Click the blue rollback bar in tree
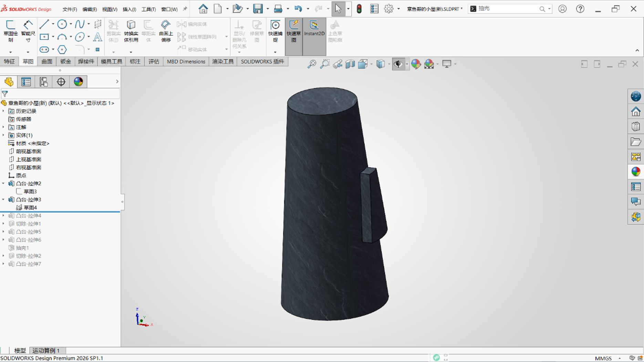644x362 pixels. [x=60, y=212]
